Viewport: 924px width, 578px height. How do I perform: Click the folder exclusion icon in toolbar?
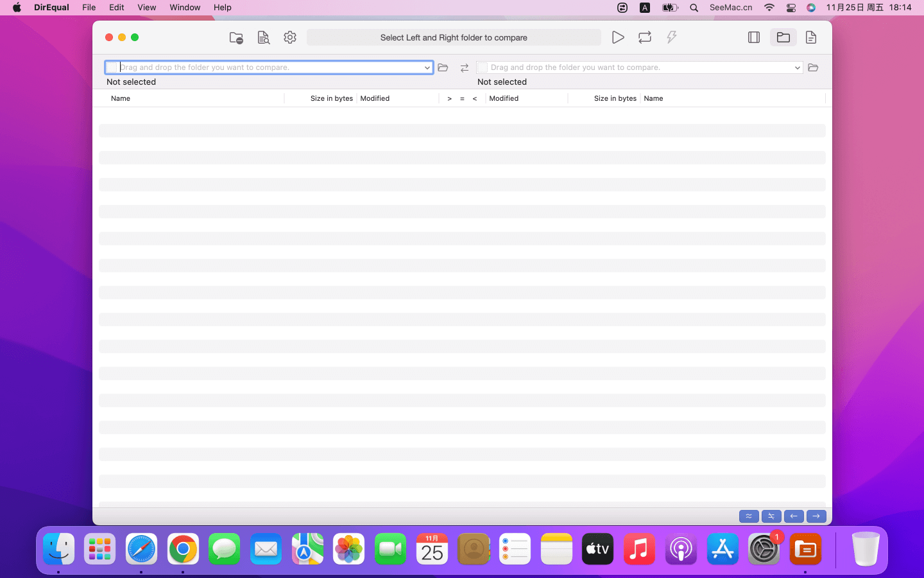point(236,38)
